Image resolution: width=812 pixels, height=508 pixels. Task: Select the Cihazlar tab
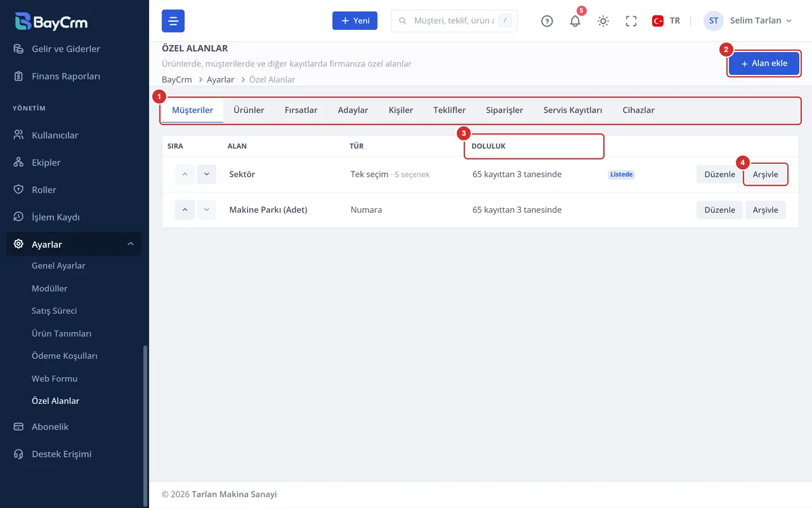[638, 110]
